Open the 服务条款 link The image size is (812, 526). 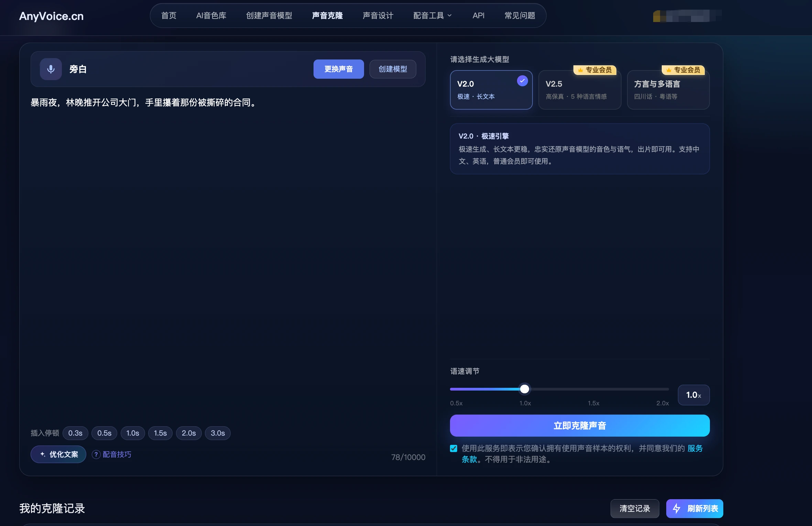click(x=695, y=448)
